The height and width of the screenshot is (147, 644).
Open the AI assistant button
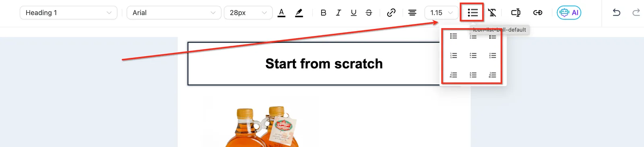[x=569, y=13]
